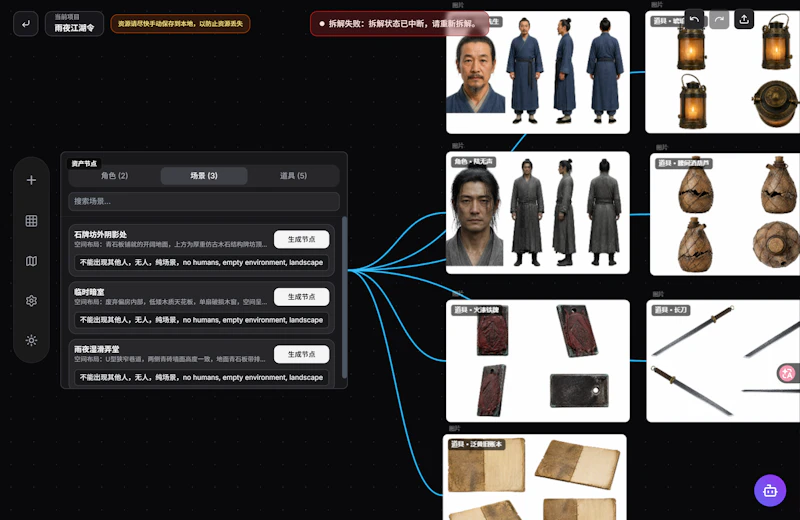Add a new node with the plus icon
The image size is (800, 520).
coord(31,180)
